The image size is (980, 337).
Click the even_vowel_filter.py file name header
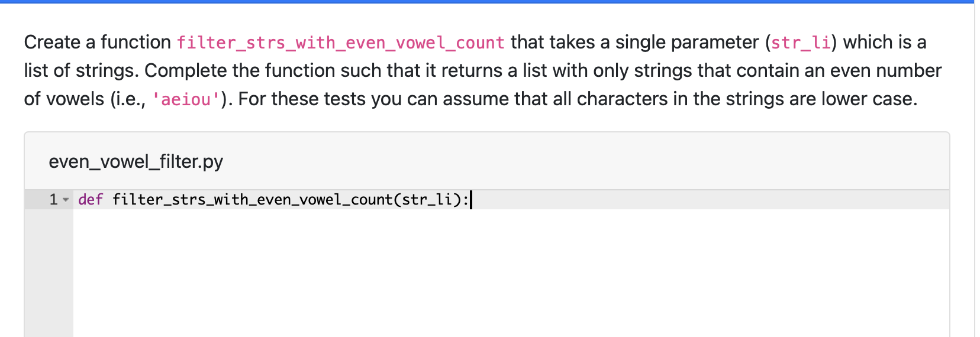point(136,161)
